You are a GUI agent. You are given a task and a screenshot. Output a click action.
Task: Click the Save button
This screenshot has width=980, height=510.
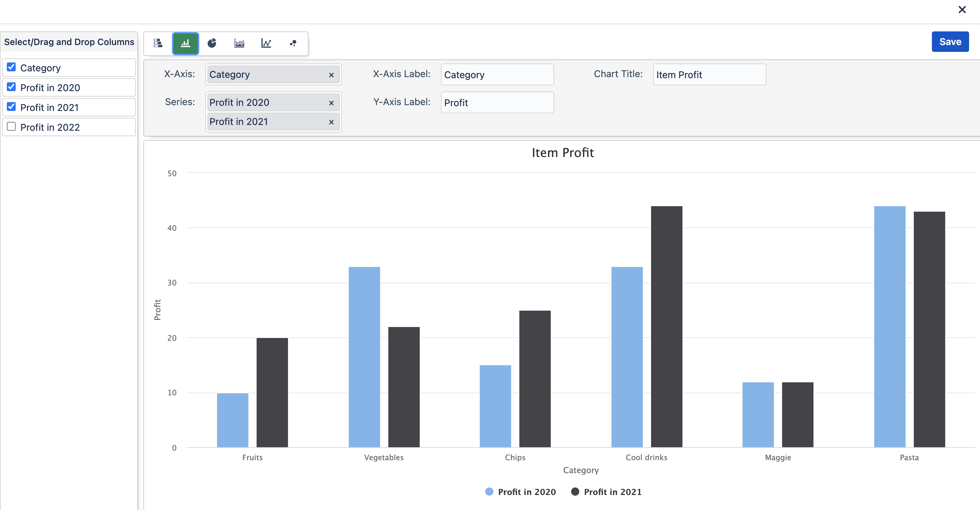click(x=950, y=42)
